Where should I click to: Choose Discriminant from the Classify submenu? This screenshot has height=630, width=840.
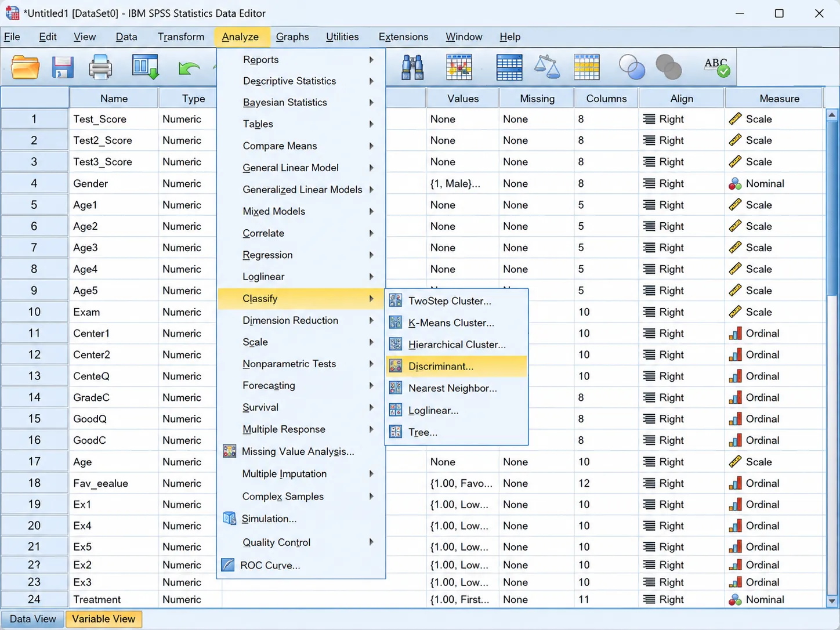pyautogui.click(x=456, y=366)
